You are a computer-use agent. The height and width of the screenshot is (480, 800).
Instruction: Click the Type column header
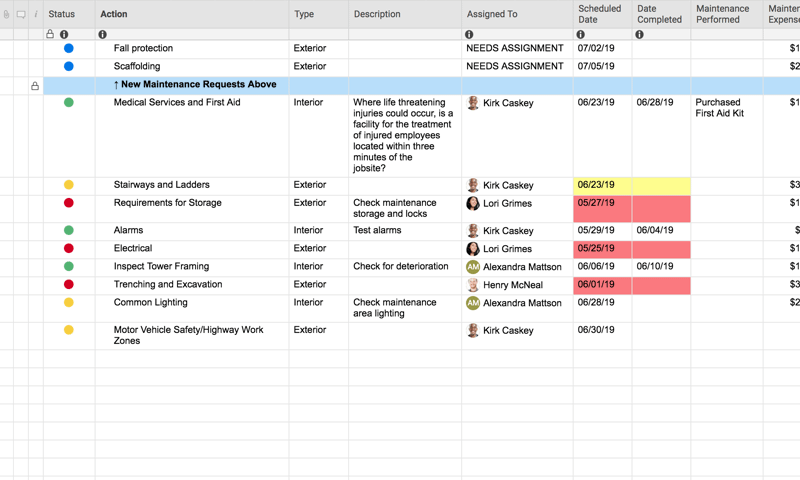(319, 14)
